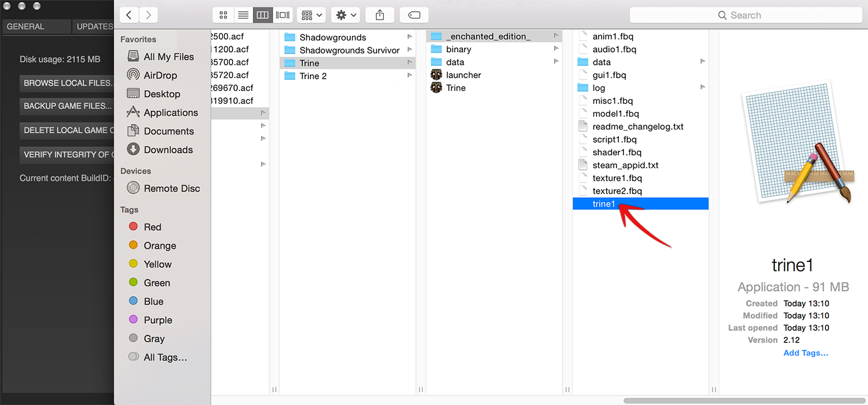Focus the Finder Search field

pyautogui.click(x=746, y=15)
